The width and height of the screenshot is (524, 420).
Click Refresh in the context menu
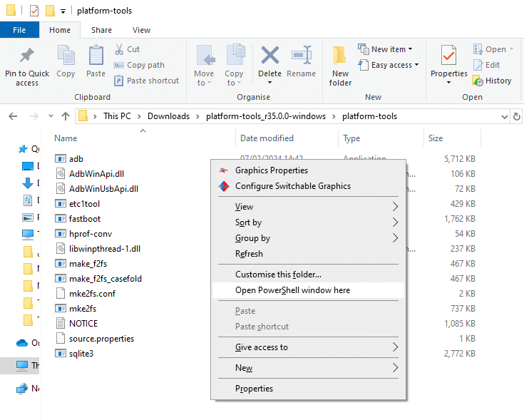[249, 254]
